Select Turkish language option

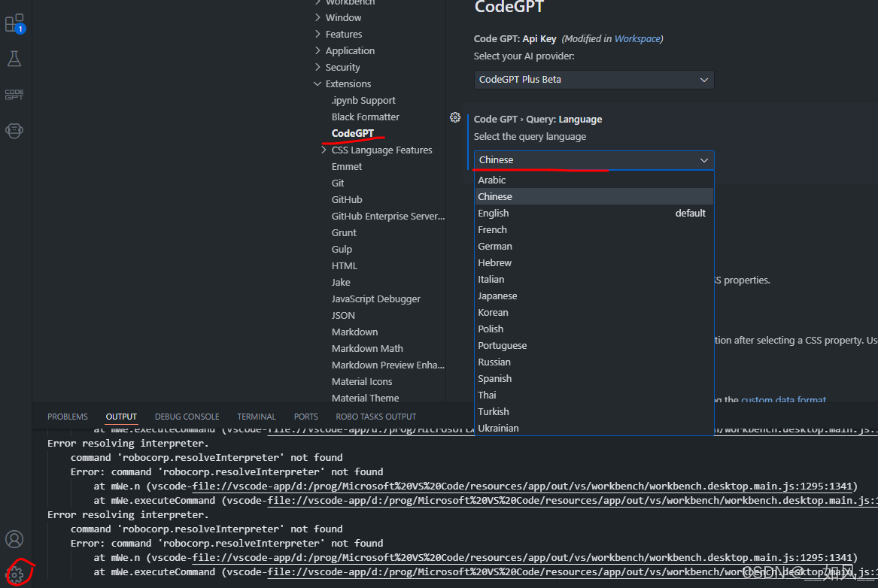[594, 412]
